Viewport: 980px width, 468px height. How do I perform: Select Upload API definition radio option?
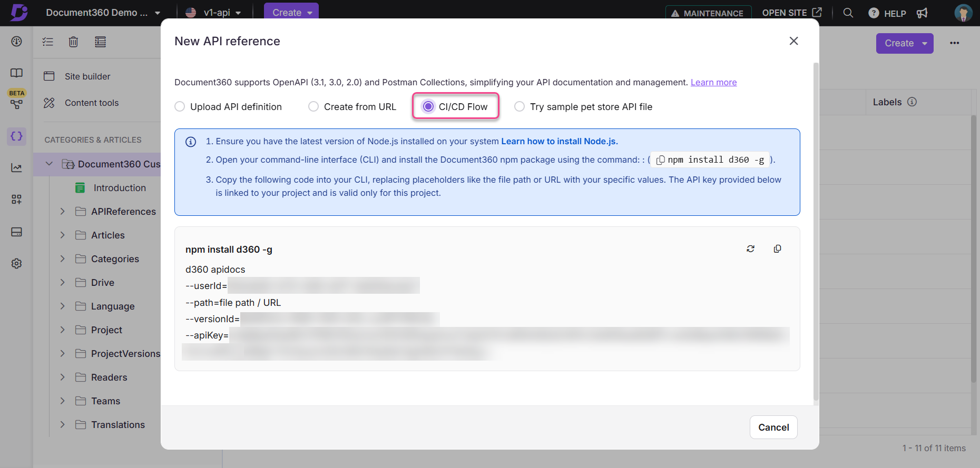click(x=180, y=107)
